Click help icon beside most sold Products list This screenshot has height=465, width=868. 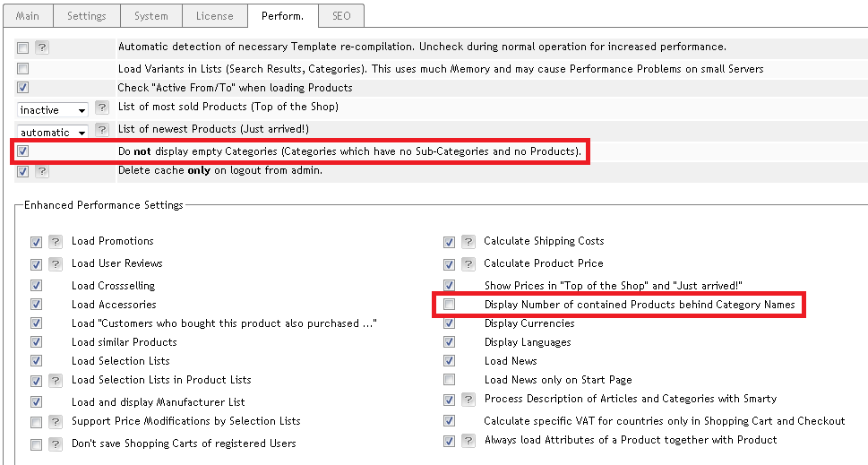[101, 108]
